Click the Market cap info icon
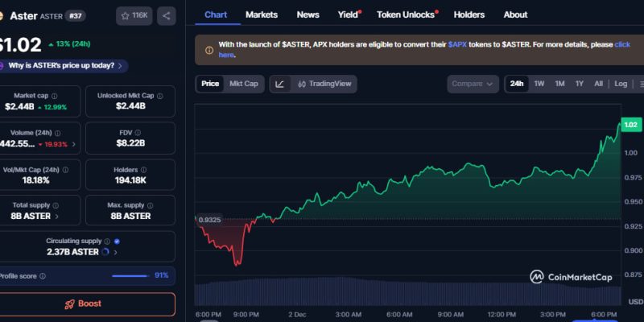Viewport: 644px width, 322px height. point(56,95)
